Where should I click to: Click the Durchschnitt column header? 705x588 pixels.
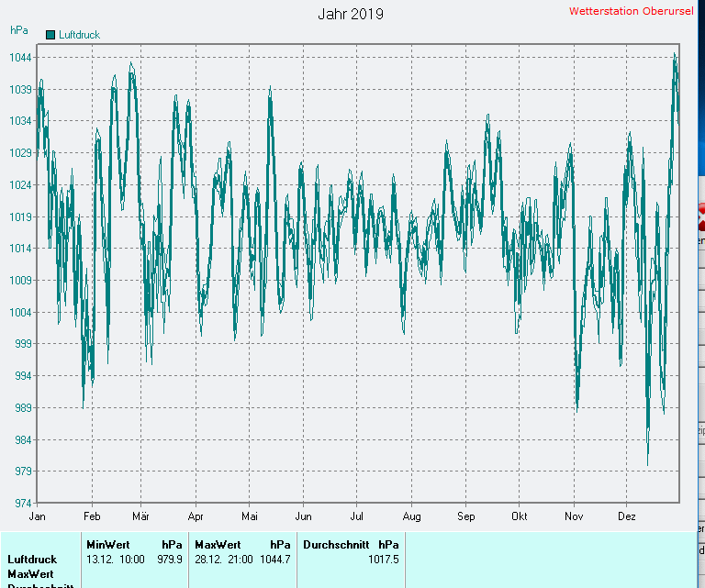336,545
